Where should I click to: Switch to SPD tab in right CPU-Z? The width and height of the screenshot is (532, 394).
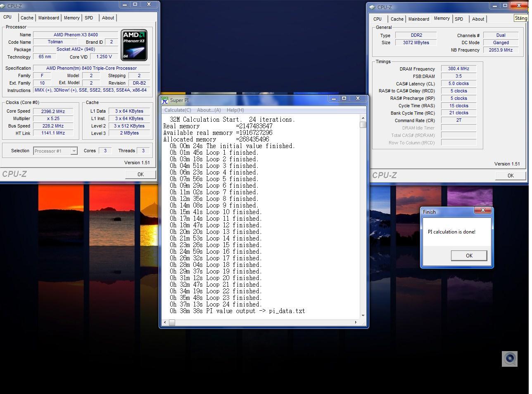click(x=459, y=19)
